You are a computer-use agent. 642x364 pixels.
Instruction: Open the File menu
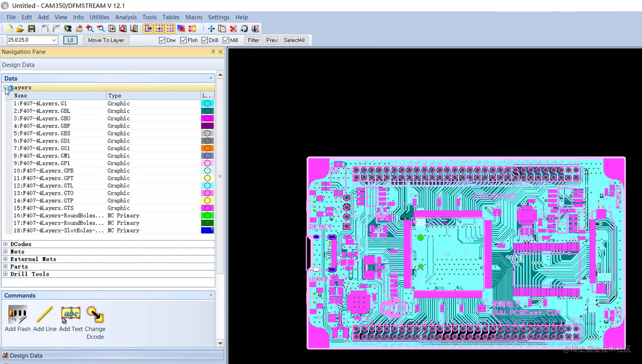pos(11,17)
